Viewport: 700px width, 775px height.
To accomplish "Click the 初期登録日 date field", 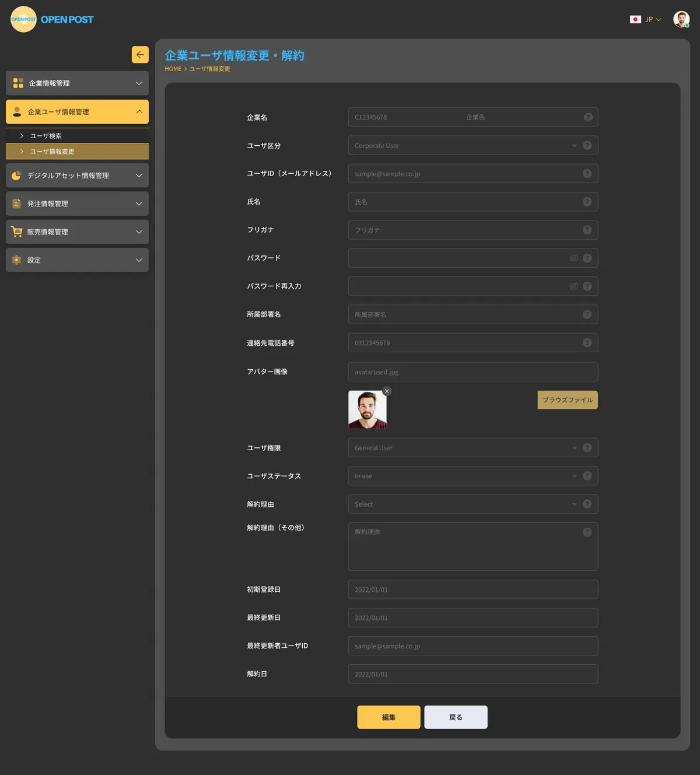I will (x=473, y=590).
